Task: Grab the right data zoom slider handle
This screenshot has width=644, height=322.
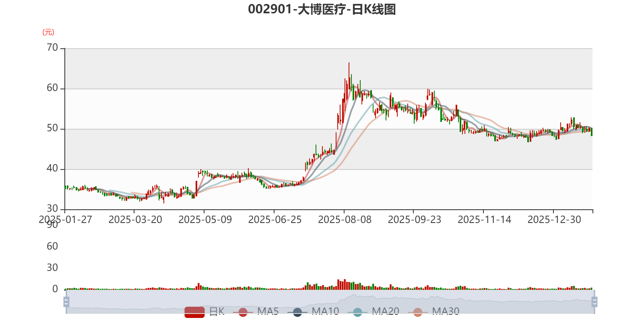Action: tap(594, 301)
